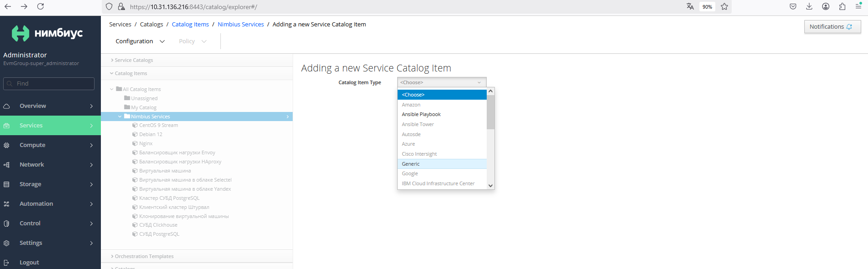This screenshot has height=269, width=868.
Task: Open browser downloads panel
Action: click(x=809, y=6)
